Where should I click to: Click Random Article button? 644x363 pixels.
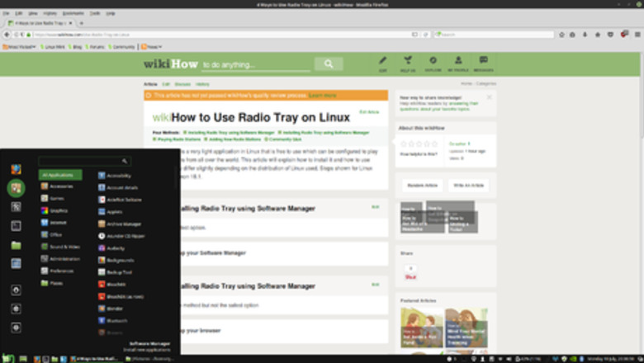[422, 186]
